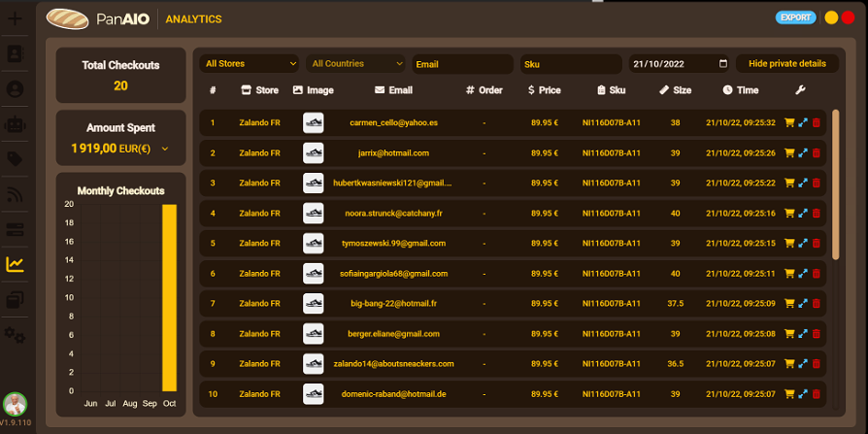Image resolution: width=868 pixels, height=434 pixels.
Task: Click the yellow minimize circle button
Action: (x=831, y=17)
